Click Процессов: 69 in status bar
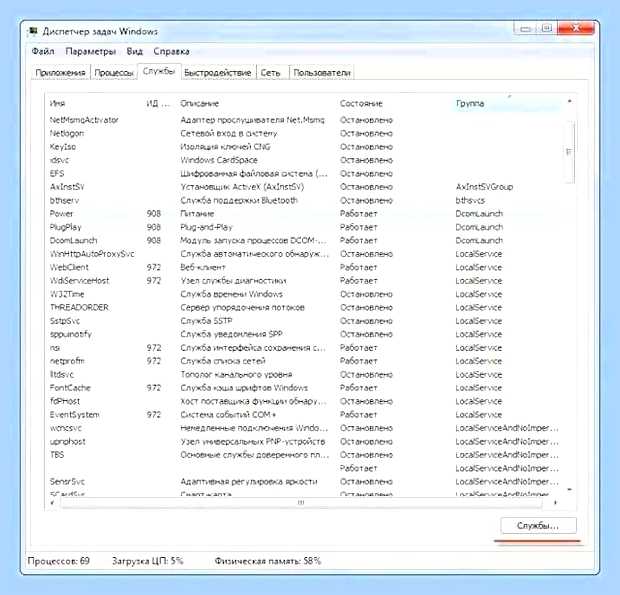Image resolution: width=620 pixels, height=595 pixels. click(x=59, y=561)
